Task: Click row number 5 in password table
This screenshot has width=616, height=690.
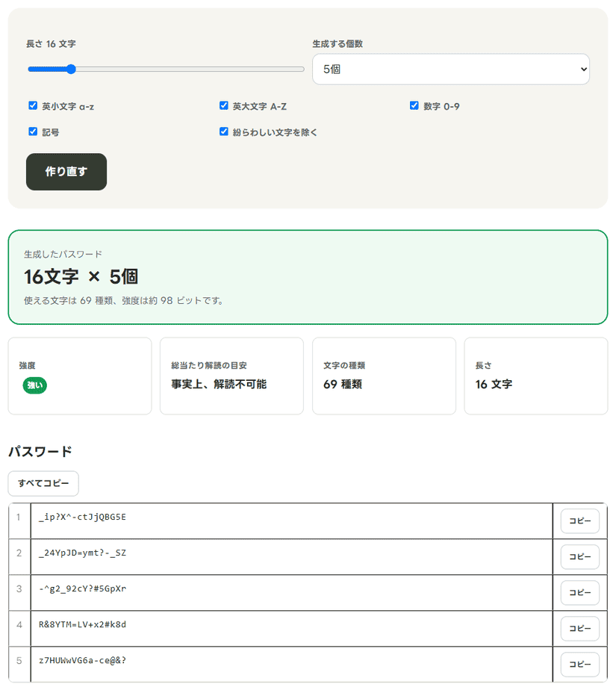Action: pyautogui.click(x=19, y=661)
